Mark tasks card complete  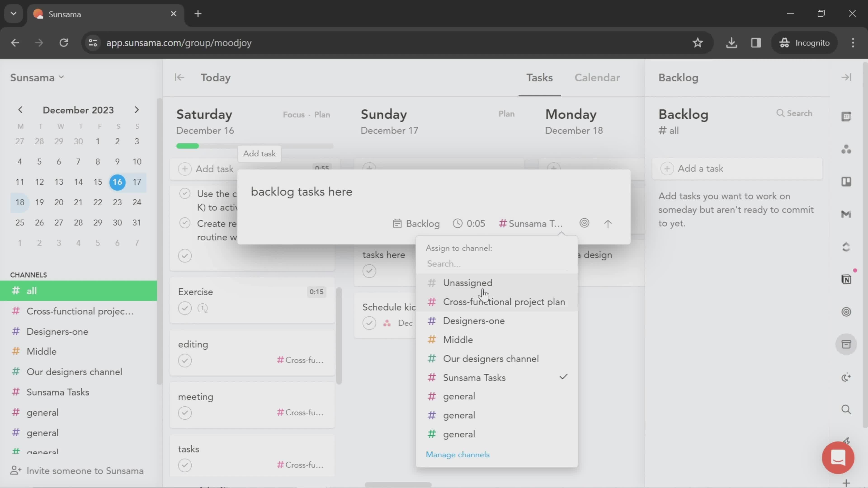pyautogui.click(x=185, y=465)
